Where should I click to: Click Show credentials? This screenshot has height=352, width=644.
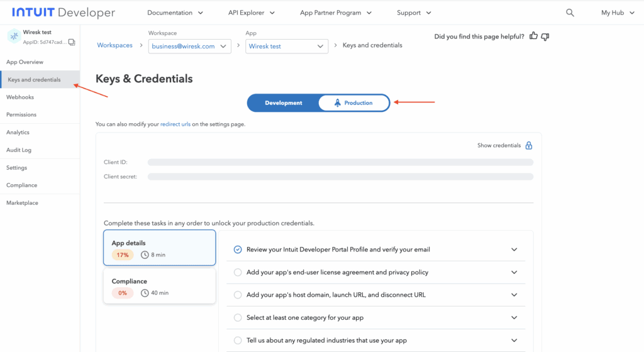click(x=499, y=146)
